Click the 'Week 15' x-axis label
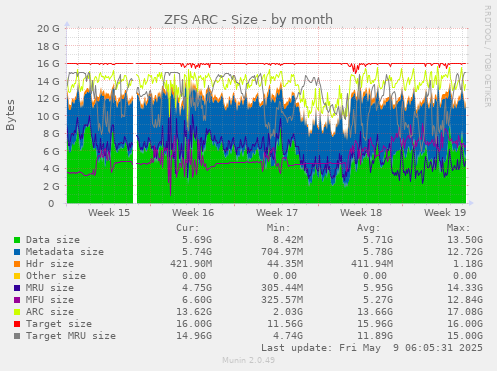 [x=109, y=213]
